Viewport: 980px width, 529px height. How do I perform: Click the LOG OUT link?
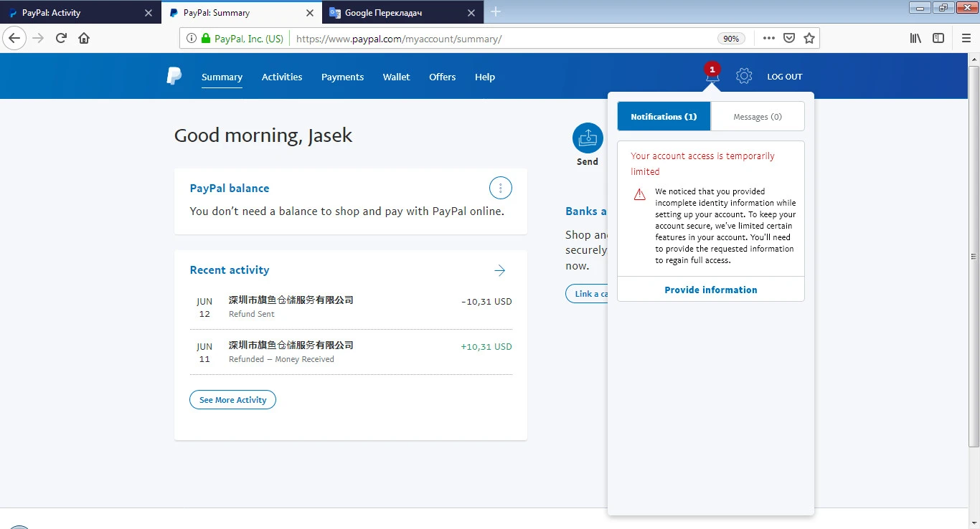[x=785, y=77]
